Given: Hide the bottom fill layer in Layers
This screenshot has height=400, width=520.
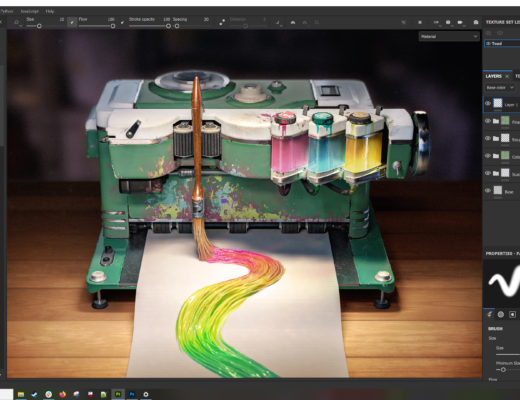Looking at the screenshot, I should click(x=488, y=190).
